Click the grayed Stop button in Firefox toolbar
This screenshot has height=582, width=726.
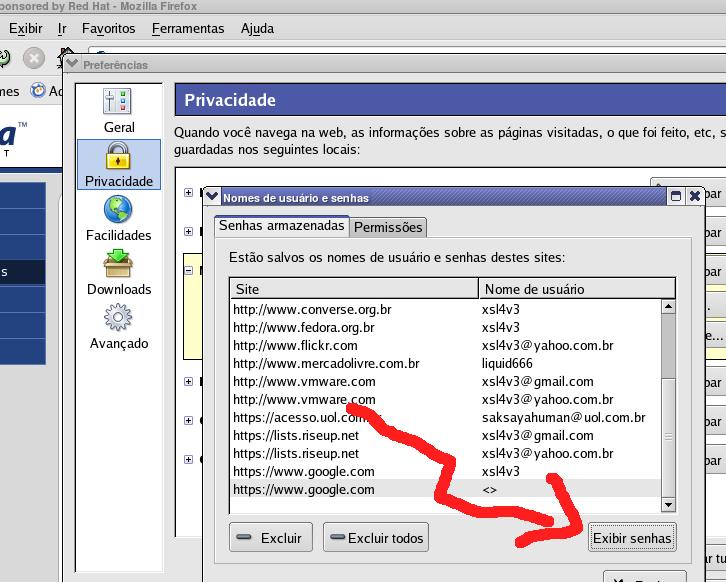pos(34,58)
